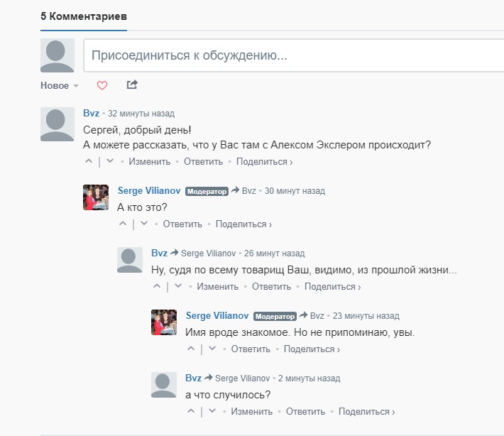Click the share icon below the input
This screenshot has width=504, height=436.
[131, 85]
